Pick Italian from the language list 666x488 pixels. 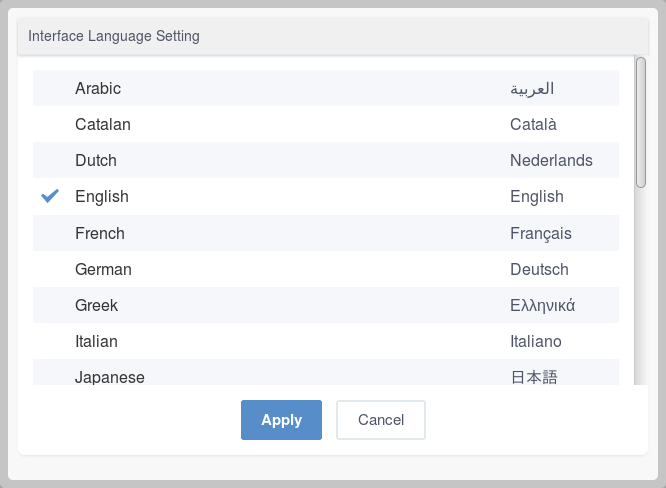point(326,341)
